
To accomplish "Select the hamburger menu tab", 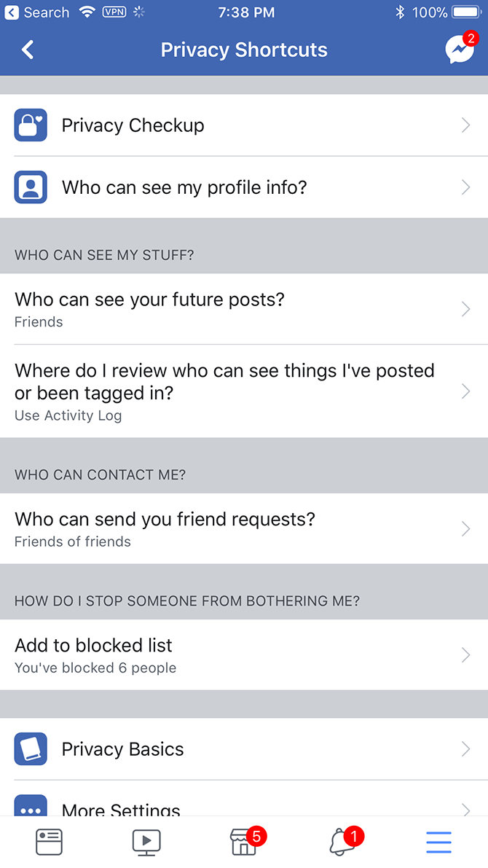I will (x=438, y=842).
